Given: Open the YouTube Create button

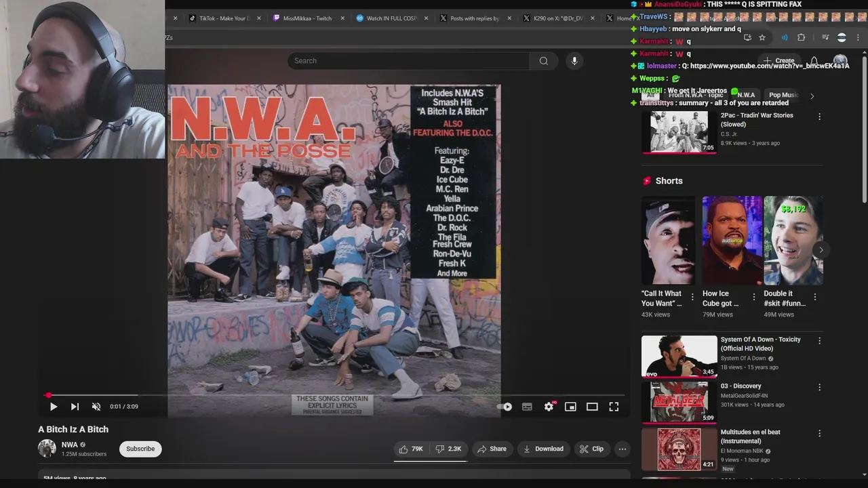Looking at the screenshot, I should (779, 61).
